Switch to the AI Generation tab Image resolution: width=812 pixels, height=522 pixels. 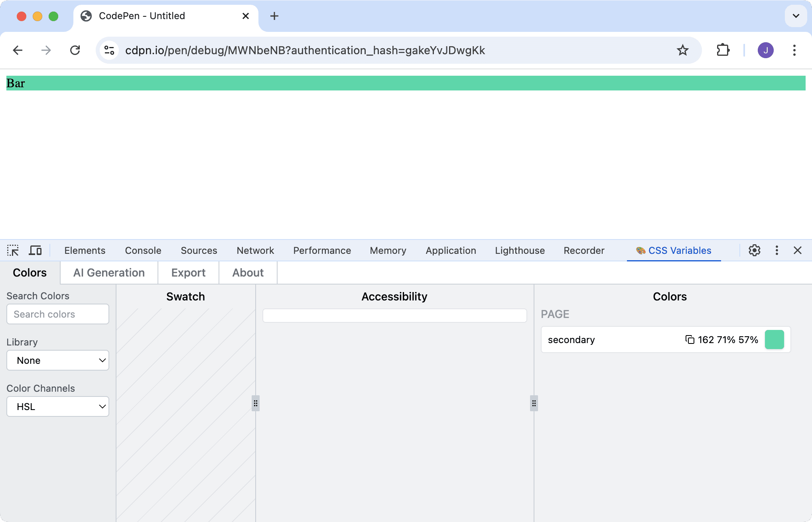point(109,273)
